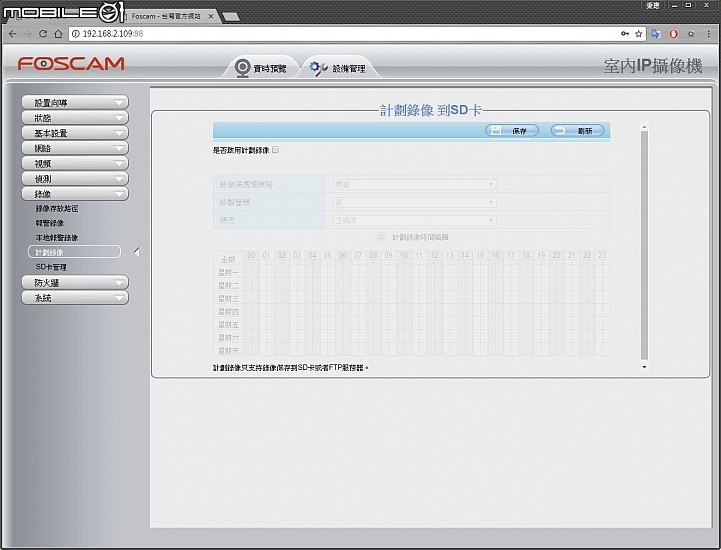The height and width of the screenshot is (550, 721).
Task: Bookmark this page with the star
Action: [638, 34]
